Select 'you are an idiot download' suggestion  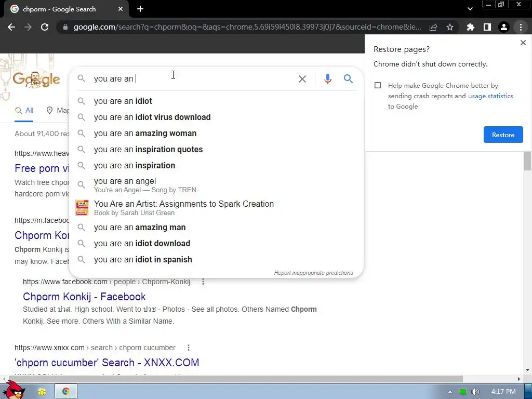(x=217, y=243)
